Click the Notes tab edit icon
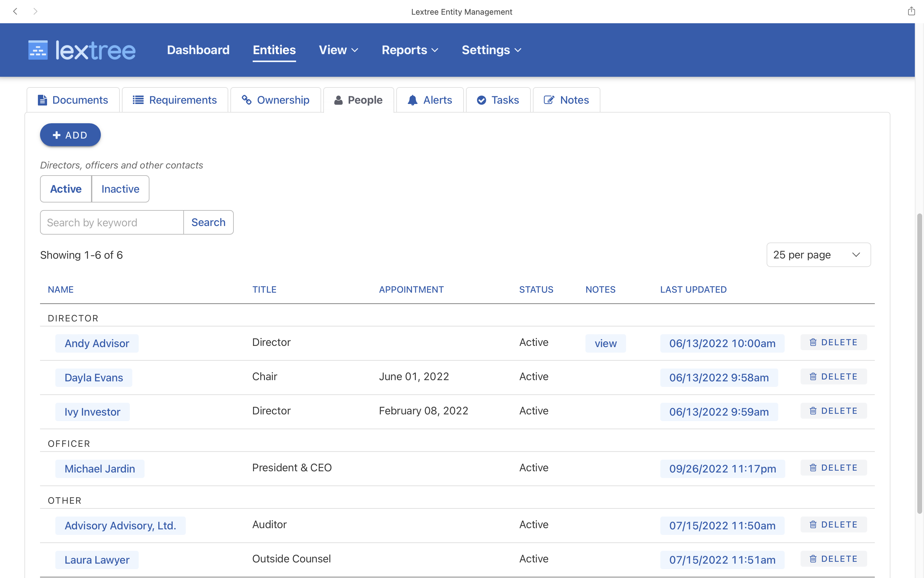The width and height of the screenshot is (924, 578). [x=549, y=100]
